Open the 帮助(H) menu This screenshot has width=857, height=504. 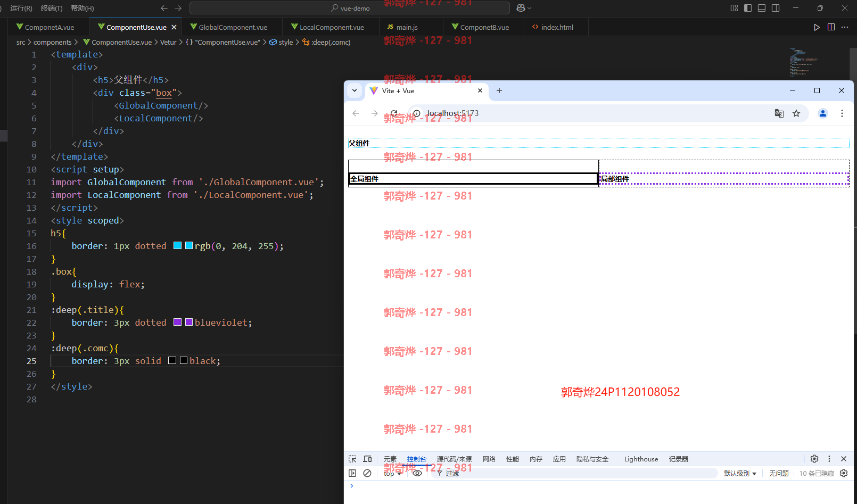click(83, 8)
